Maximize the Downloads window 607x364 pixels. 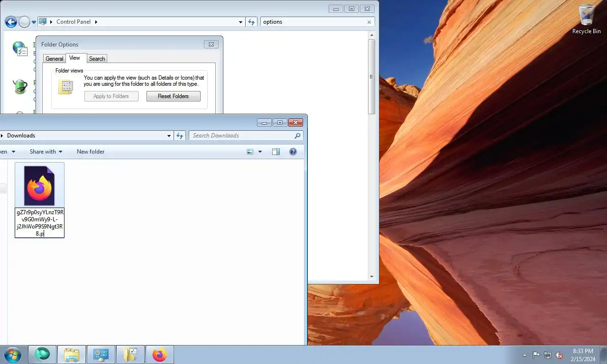click(x=280, y=123)
